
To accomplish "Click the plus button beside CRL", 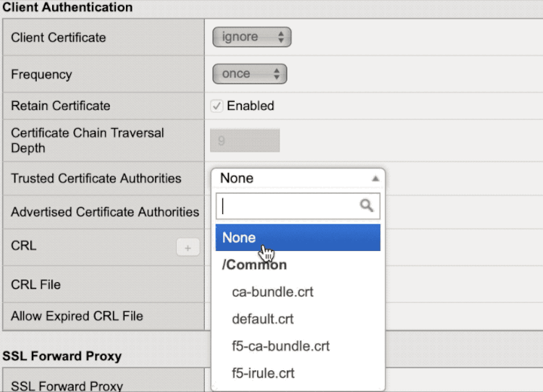I will [188, 248].
